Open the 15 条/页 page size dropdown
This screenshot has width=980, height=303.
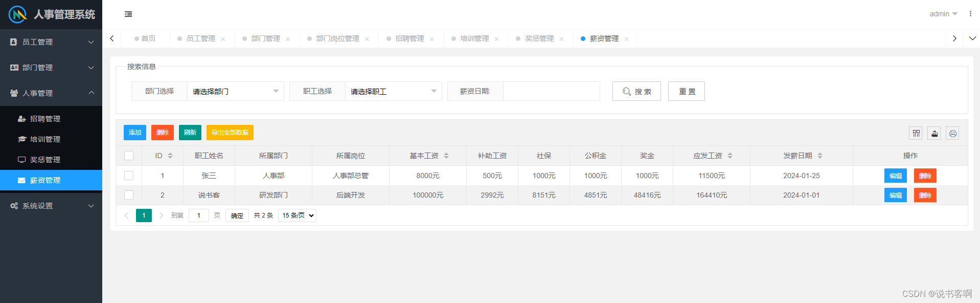coord(298,215)
